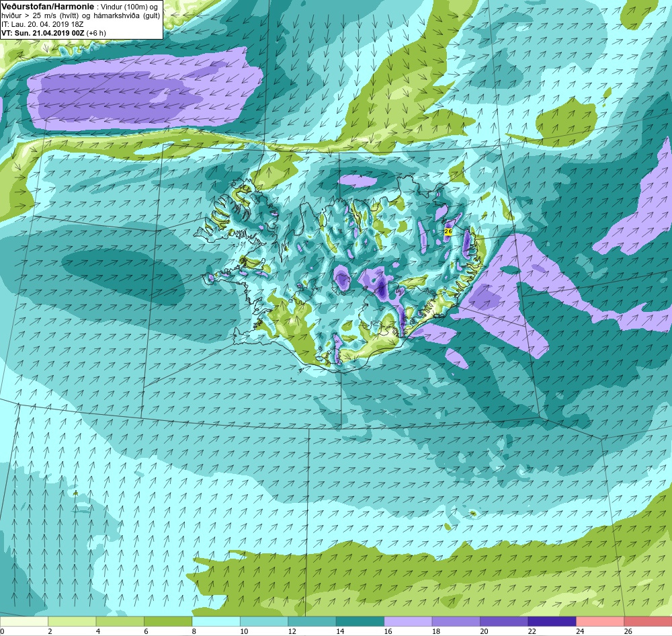Click the light cyan 8–10 legend swatch
The image size is (672, 636).
pyautogui.click(x=216, y=621)
